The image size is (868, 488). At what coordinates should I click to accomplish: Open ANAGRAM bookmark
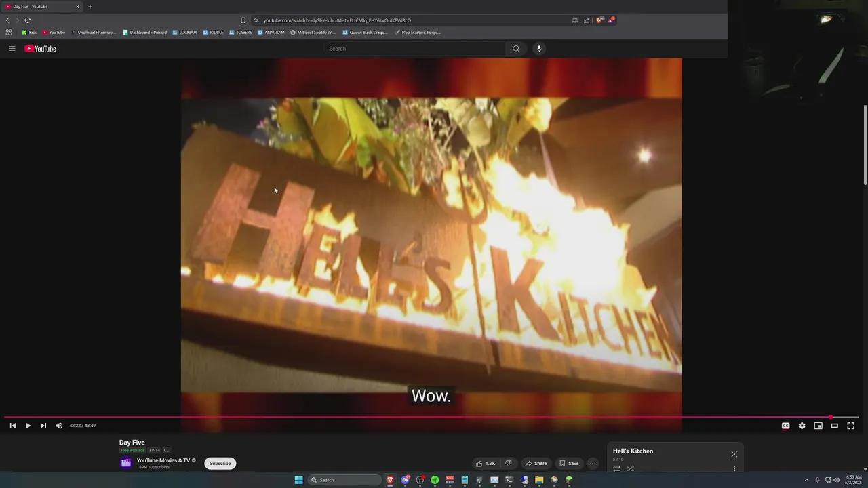point(271,32)
